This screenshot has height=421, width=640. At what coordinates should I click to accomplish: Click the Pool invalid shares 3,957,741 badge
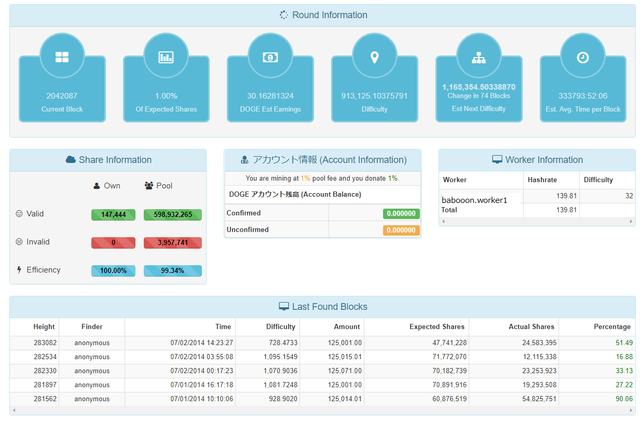[x=173, y=243]
